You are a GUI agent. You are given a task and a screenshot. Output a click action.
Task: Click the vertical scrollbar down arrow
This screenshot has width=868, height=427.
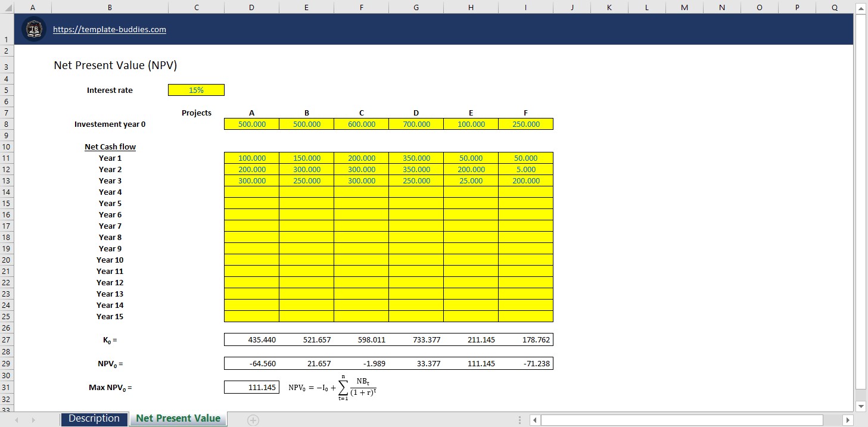pos(861,406)
